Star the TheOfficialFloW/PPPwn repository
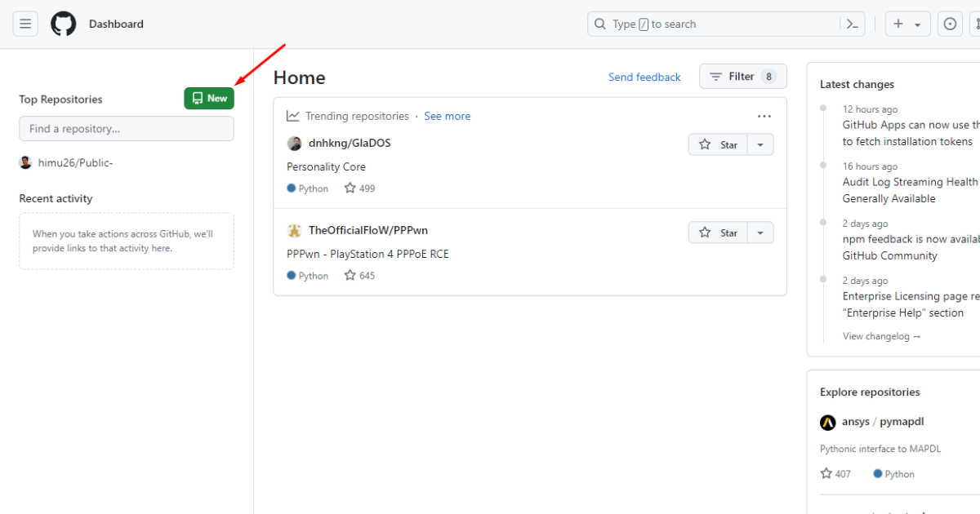The height and width of the screenshot is (514, 980). point(718,233)
